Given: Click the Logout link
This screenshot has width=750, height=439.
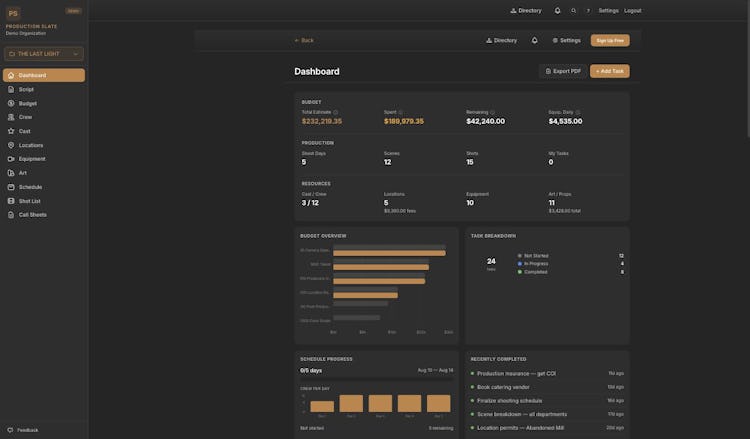Looking at the screenshot, I should 632,11.
